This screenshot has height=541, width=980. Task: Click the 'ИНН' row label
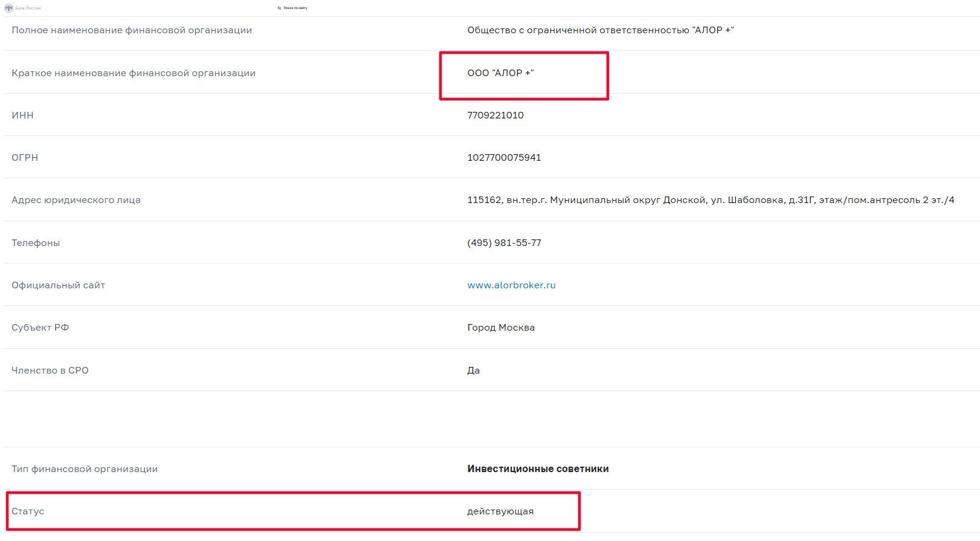22,115
